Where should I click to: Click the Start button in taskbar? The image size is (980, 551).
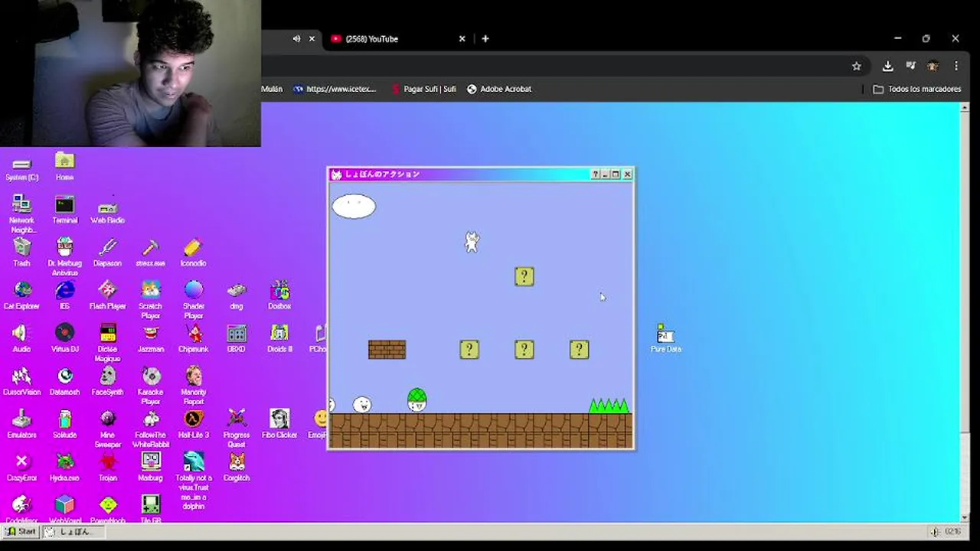(x=21, y=531)
